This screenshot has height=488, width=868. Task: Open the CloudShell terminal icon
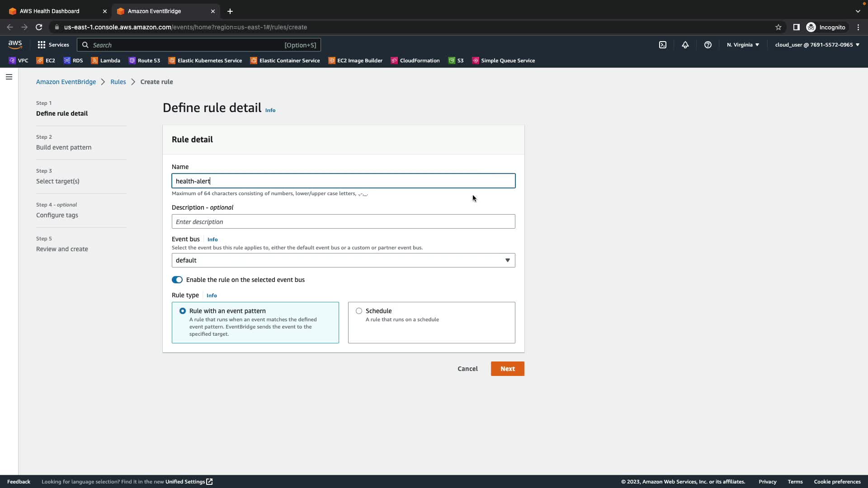[662, 45]
